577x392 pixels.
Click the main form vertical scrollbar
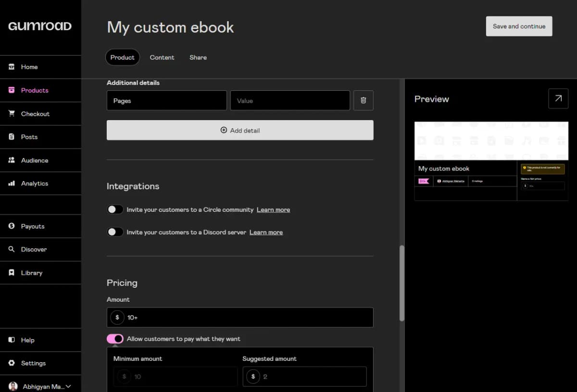pos(402,283)
